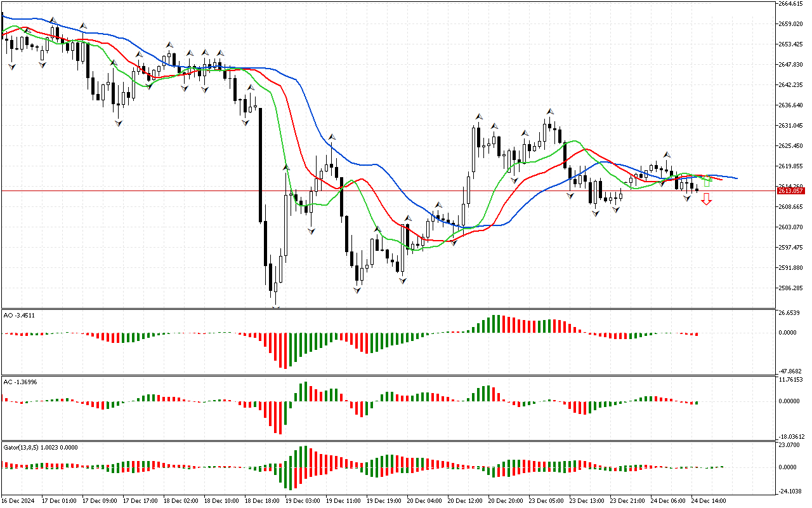Image resolution: width=812 pixels, height=508 pixels.
Task: Click price axis value 2597.475
Action: pos(791,248)
